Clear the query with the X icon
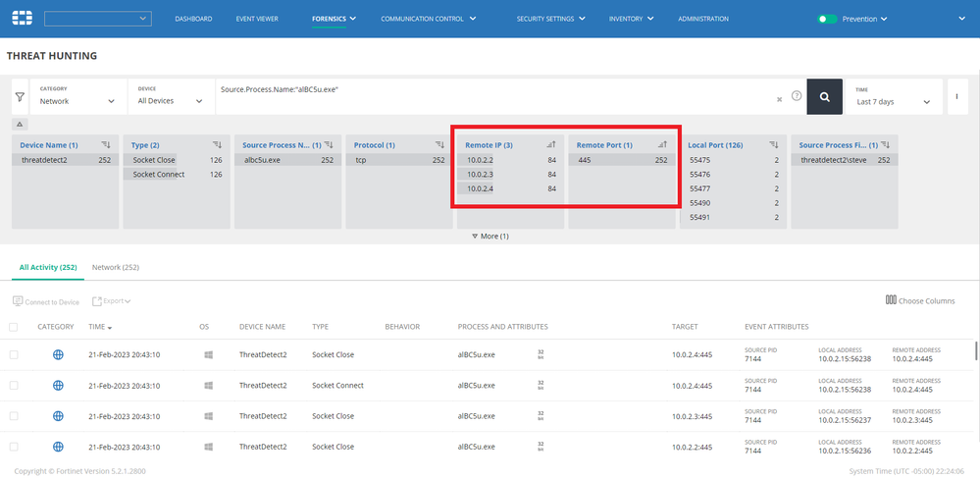This screenshot has width=980, height=479. click(x=779, y=98)
